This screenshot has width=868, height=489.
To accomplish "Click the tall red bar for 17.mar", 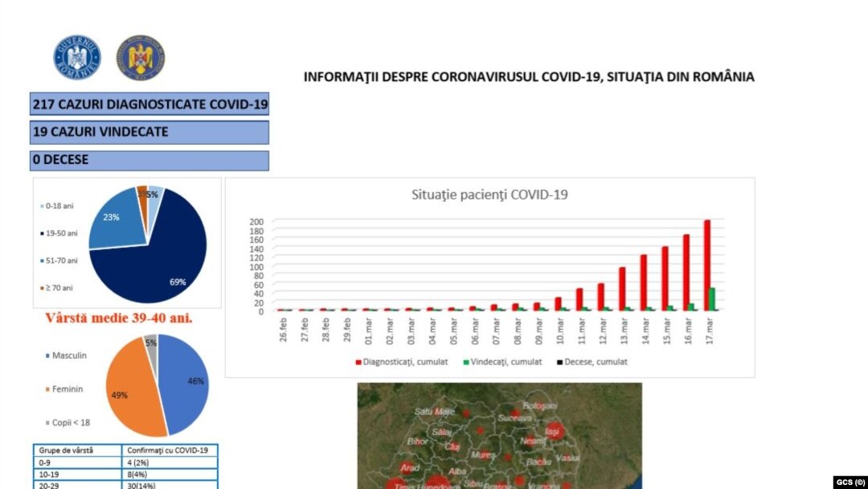I will pyautogui.click(x=707, y=265).
